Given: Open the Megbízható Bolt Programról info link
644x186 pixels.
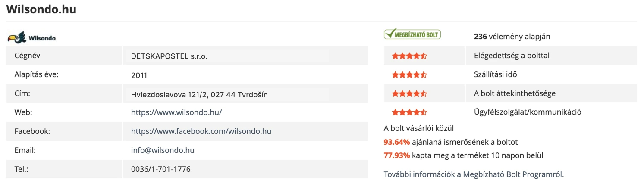Looking at the screenshot, I should [x=474, y=174].
